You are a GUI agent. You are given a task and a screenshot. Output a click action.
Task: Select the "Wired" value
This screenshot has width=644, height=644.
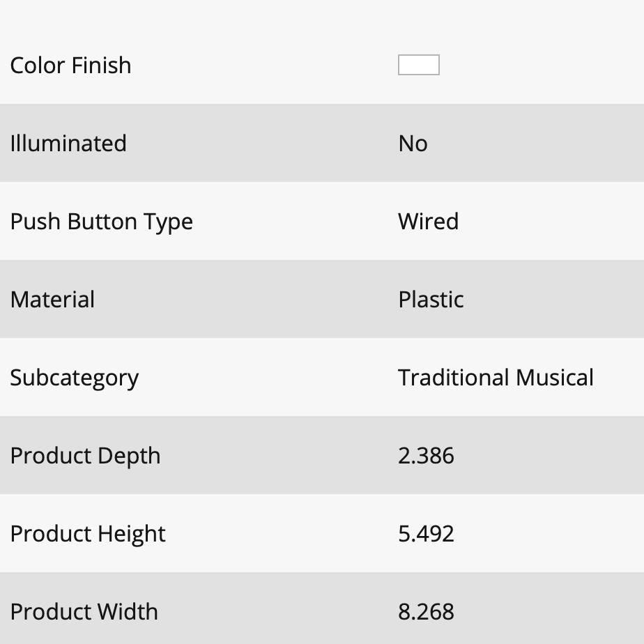[428, 221]
